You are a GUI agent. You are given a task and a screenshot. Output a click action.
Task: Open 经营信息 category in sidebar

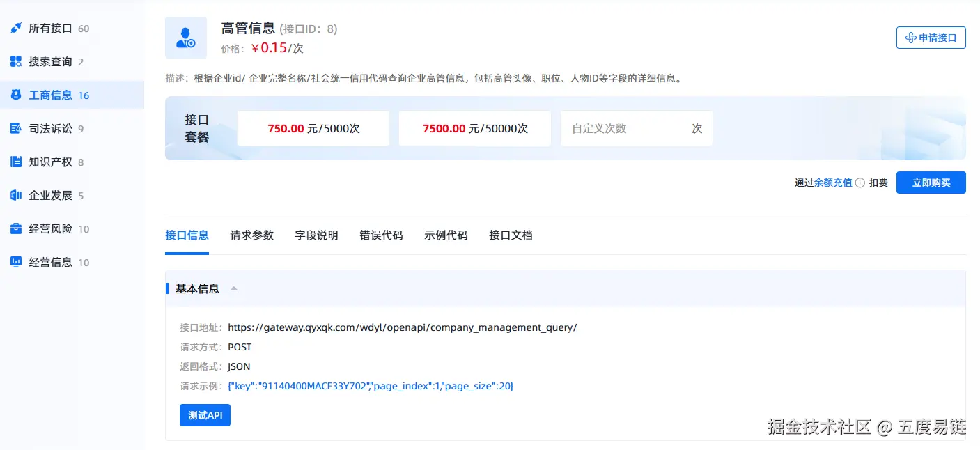click(x=72, y=263)
